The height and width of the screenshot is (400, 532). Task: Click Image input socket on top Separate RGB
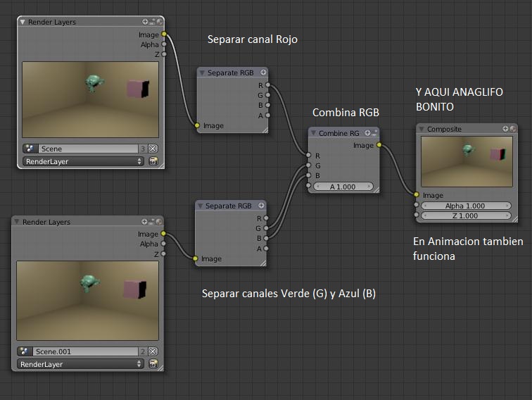[x=197, y=125]
